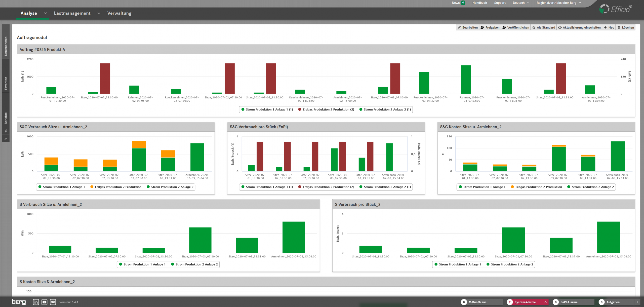This screenshot has height=307, width=644.
Task: Click the Efficio logo in the header
Action: tap(616, 9)
